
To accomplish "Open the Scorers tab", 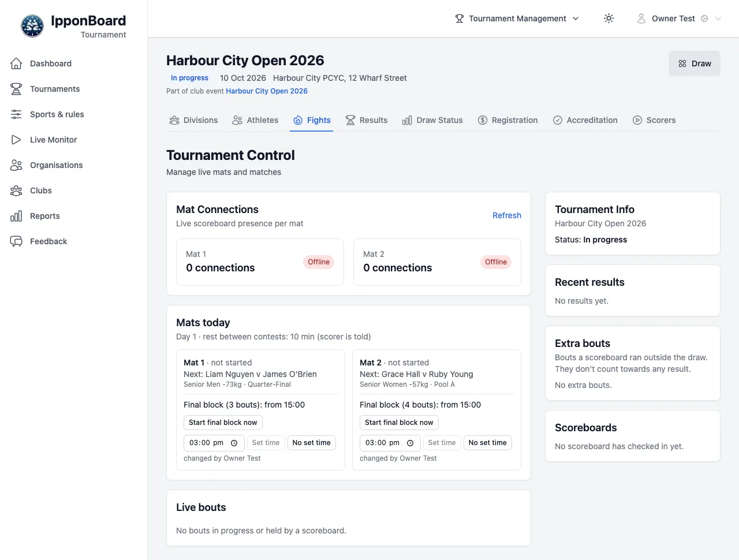I will pos(654,120).
